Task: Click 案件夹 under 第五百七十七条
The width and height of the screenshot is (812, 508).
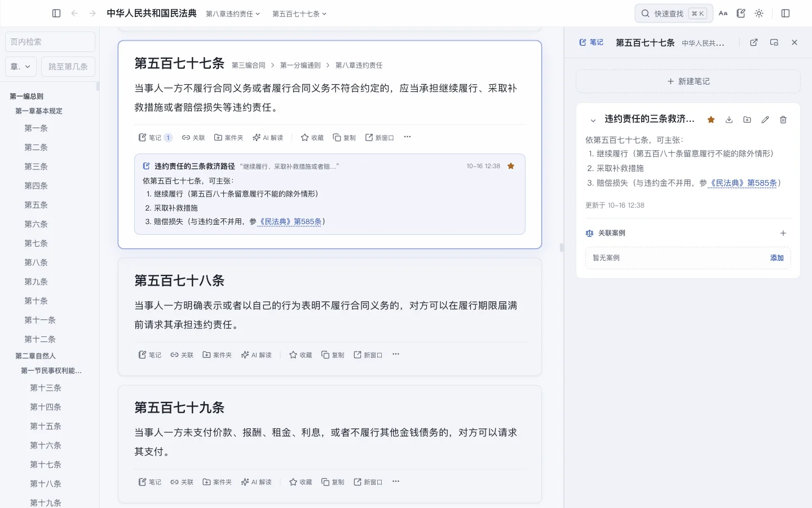Action: tap(228, 138)
